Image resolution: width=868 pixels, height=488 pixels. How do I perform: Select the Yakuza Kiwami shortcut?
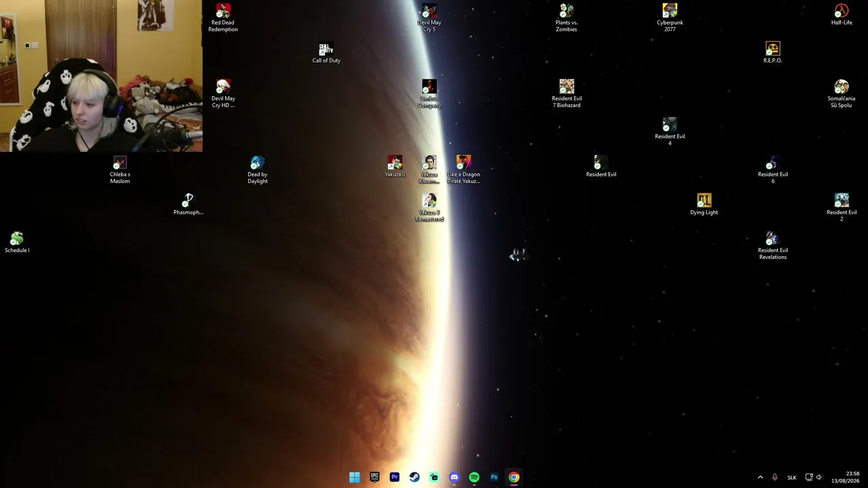click(429, 169)
